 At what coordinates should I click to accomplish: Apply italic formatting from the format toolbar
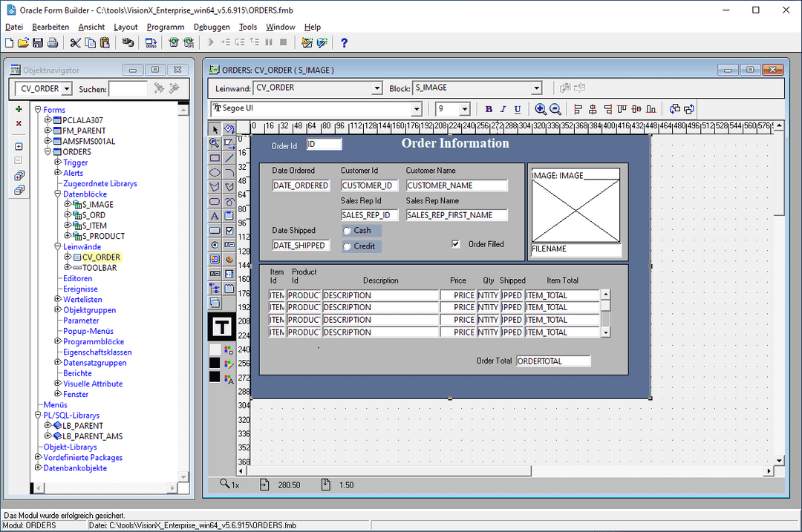click(x=503, y=109)
